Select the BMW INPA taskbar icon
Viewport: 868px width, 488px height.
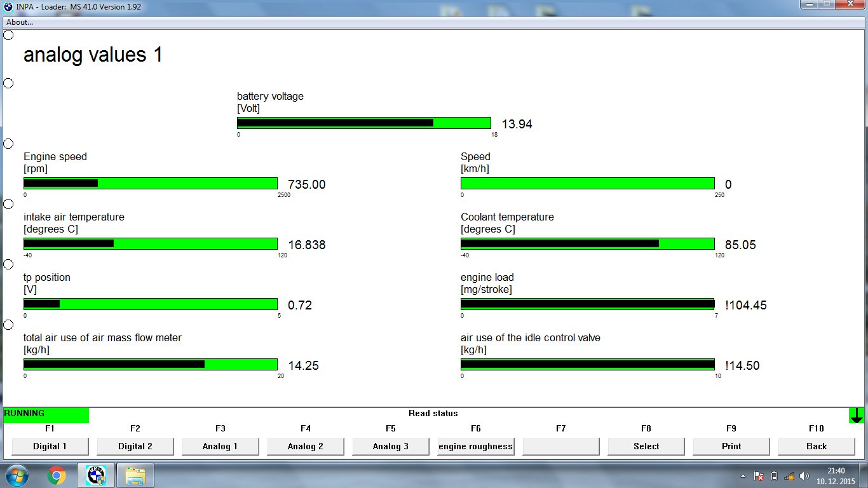click(x=95, y=475)
